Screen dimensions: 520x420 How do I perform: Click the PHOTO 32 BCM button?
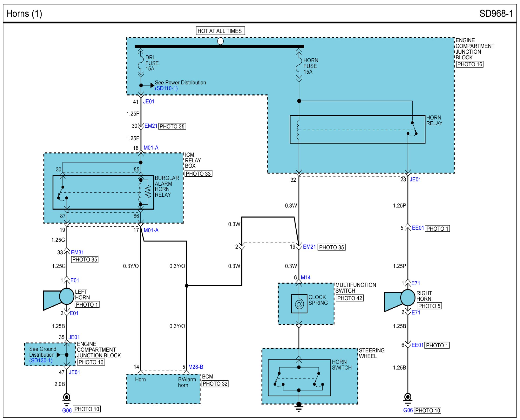click(x=215, y=384)
